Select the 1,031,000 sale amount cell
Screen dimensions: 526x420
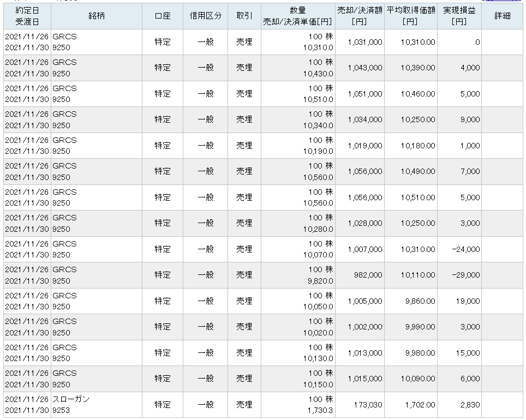point(364,42)
